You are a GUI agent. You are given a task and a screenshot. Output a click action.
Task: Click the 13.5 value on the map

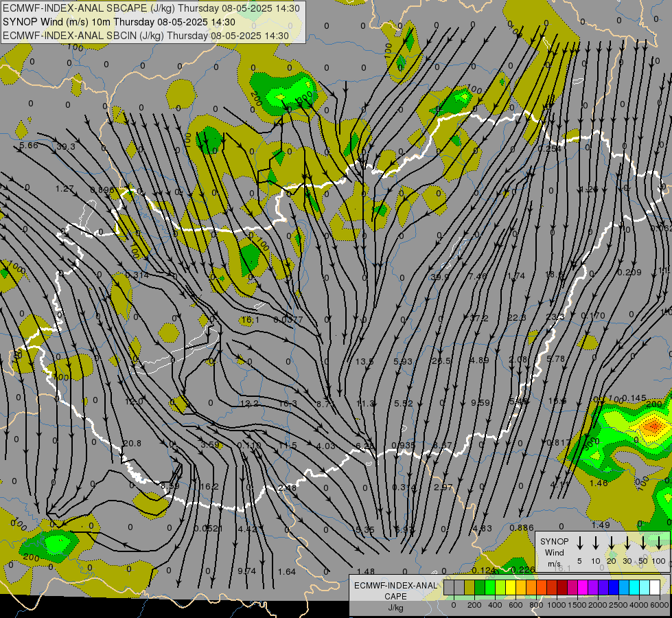pyautogui.click(x=364, y=362)
